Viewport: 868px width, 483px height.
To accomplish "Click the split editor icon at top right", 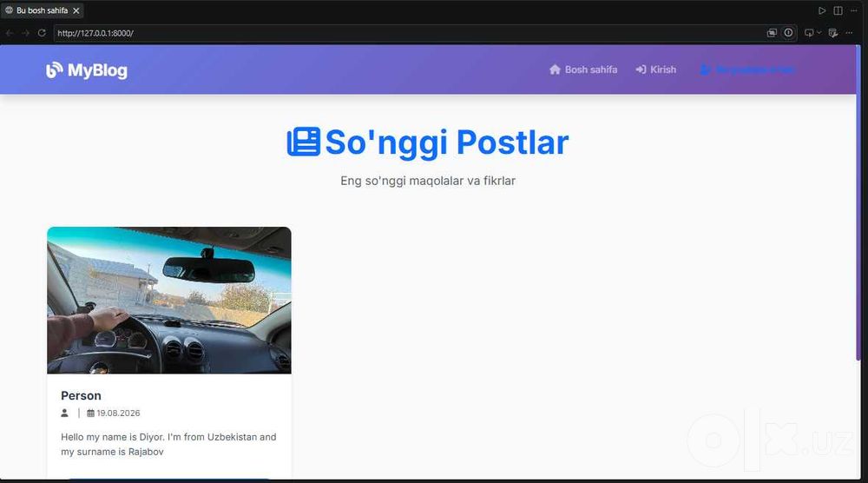I will pos(838,10).
